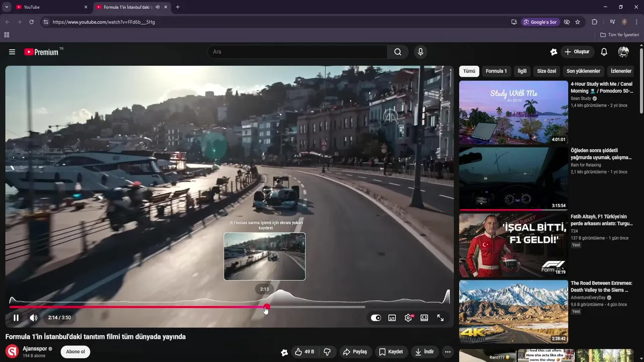Reload the page in the browser
This screenshot has height=362, width=644.
pos(31,22)
